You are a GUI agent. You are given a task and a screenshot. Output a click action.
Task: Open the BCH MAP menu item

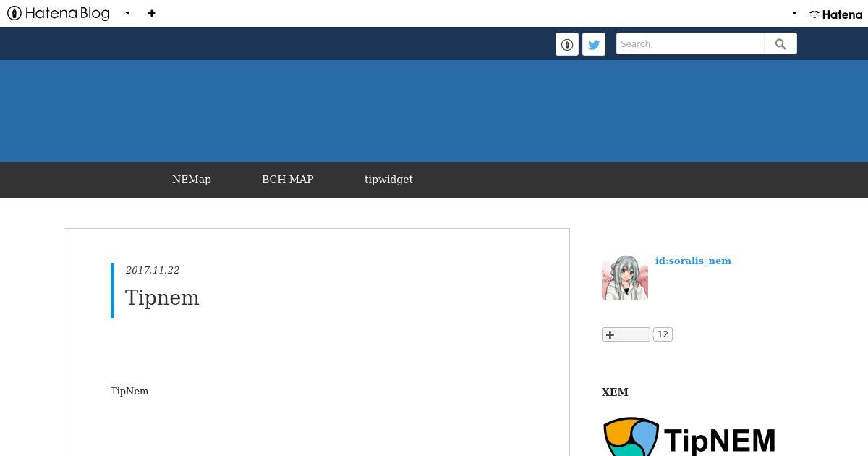288,180
